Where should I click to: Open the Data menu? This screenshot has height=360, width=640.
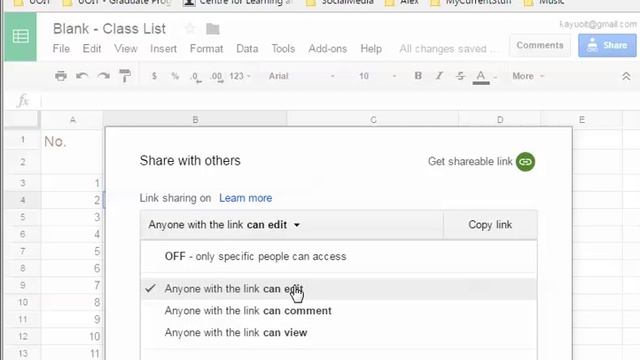pyautogui.click(x=247, y=49)
